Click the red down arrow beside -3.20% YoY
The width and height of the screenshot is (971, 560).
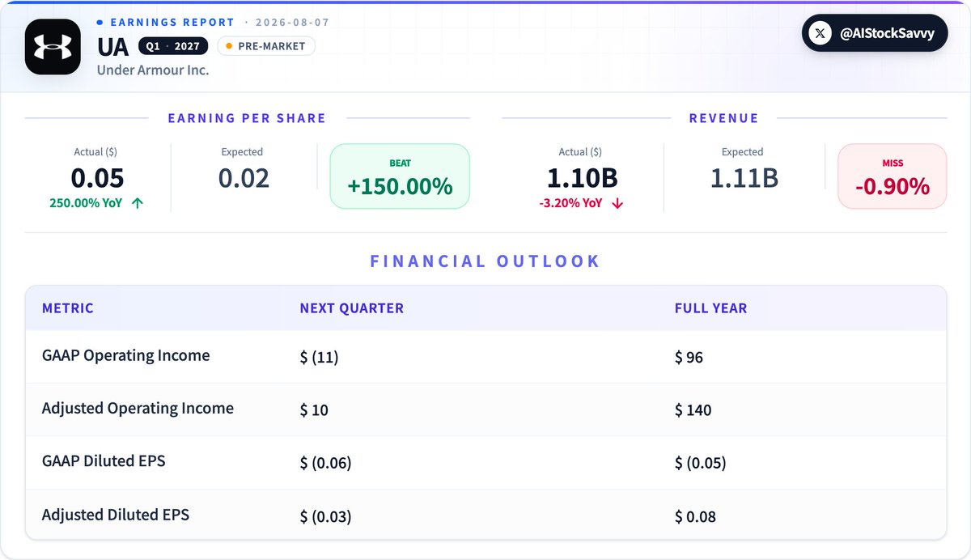(x=617, y=203)
